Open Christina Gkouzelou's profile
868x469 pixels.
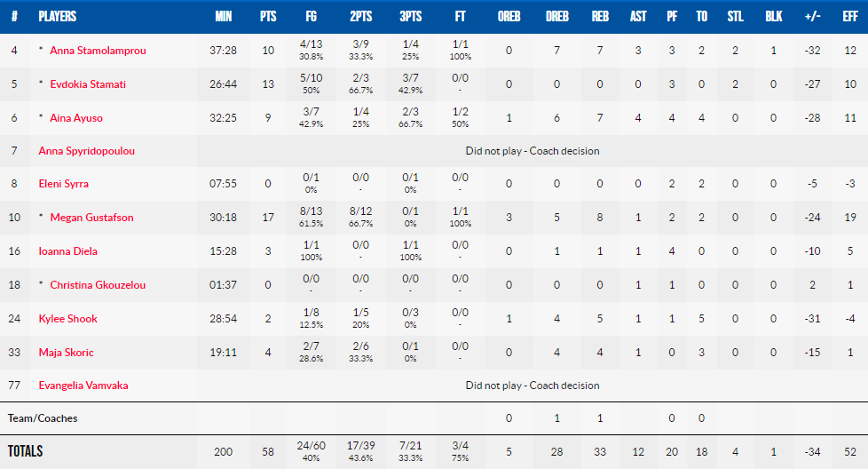pos(98,284)
